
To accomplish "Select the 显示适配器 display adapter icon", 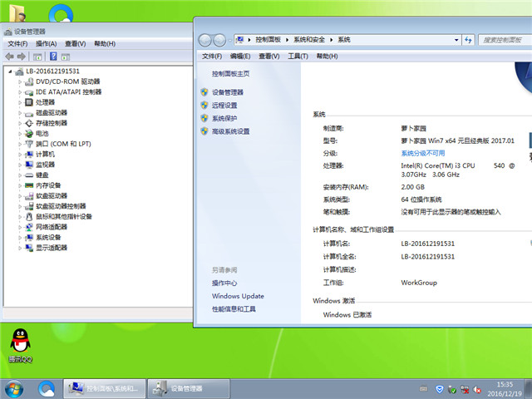I will pyautogui.click(x=29, y=248).
